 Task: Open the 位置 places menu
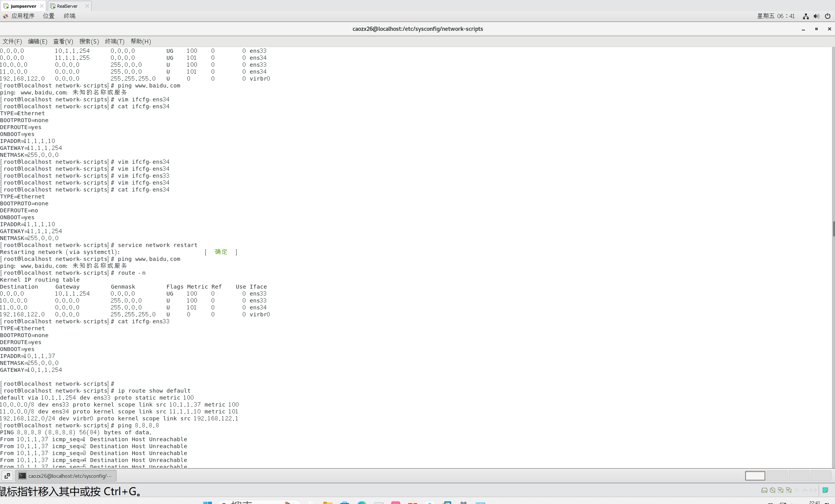point(49,16)
